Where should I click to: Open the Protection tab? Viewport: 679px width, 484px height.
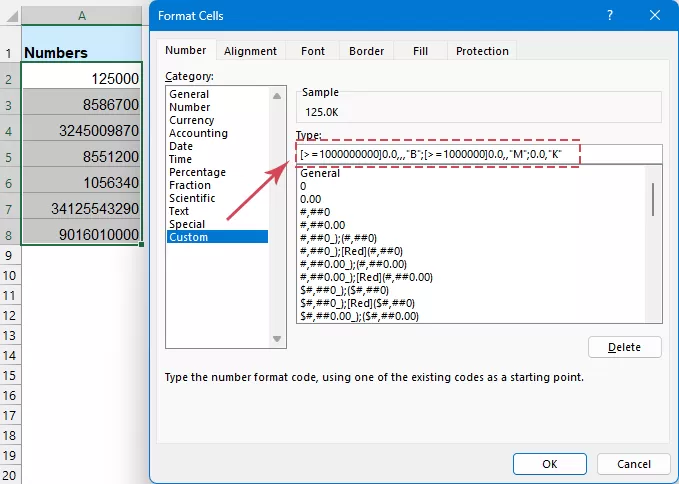(x=482, y=51)
